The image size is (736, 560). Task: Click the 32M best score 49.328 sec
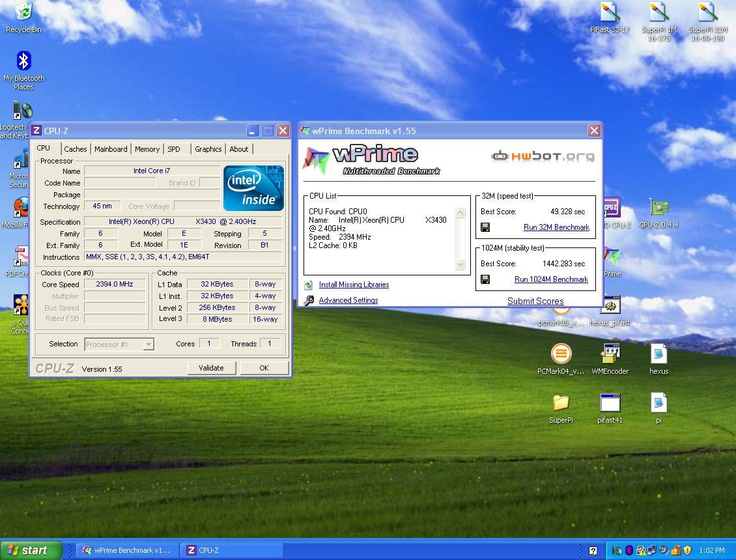click(x=567, y=212)
